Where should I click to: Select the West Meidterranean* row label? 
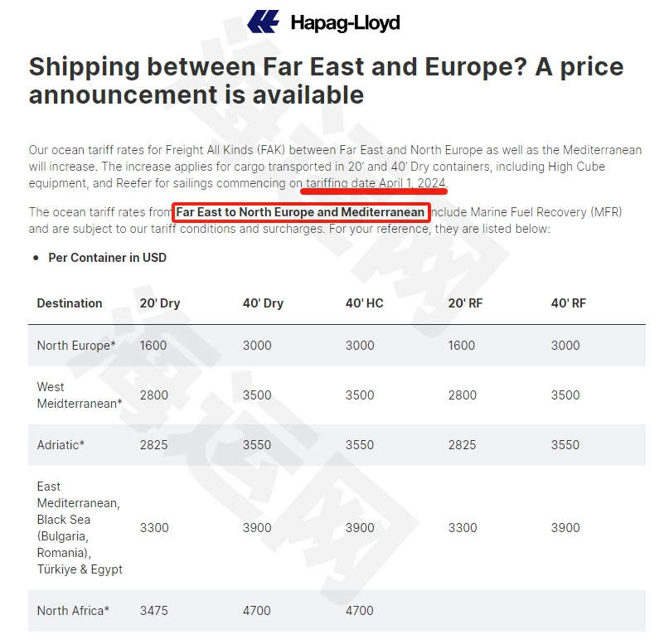tap(80, 395)
